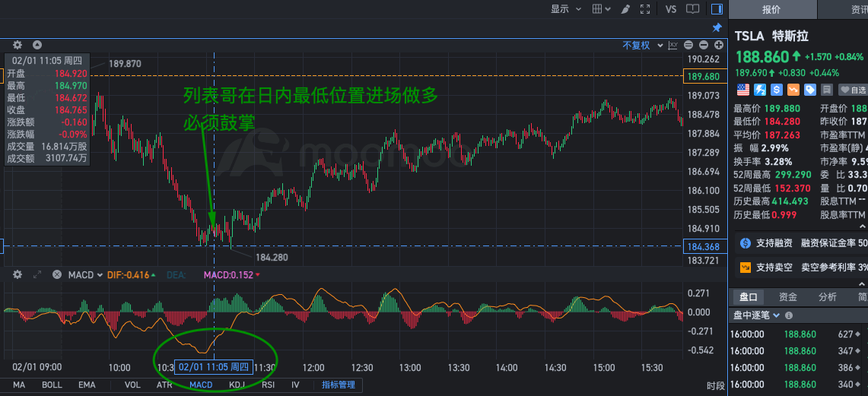Click the tick row with volume 627
The height and width of the screenshot is (396, 868).
click(x=798, y=334)
